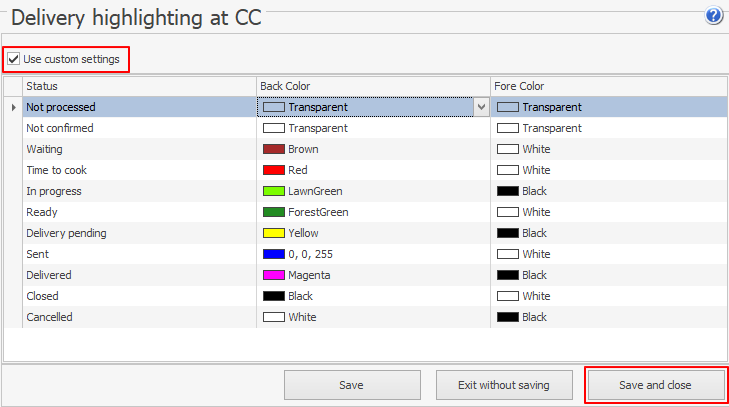Click the row indicator arrow for Not processed
The image size is (729, 407).
[13, 107]
